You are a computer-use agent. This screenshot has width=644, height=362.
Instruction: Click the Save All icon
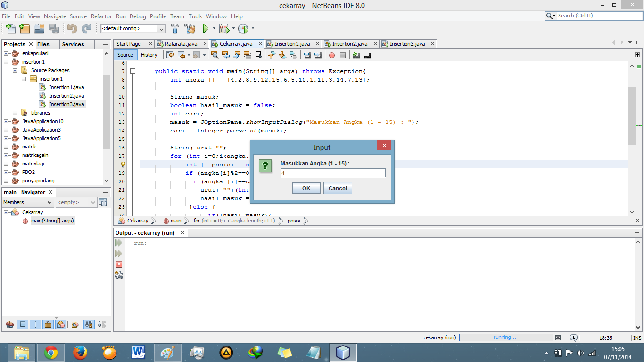[x=53, y=28]
